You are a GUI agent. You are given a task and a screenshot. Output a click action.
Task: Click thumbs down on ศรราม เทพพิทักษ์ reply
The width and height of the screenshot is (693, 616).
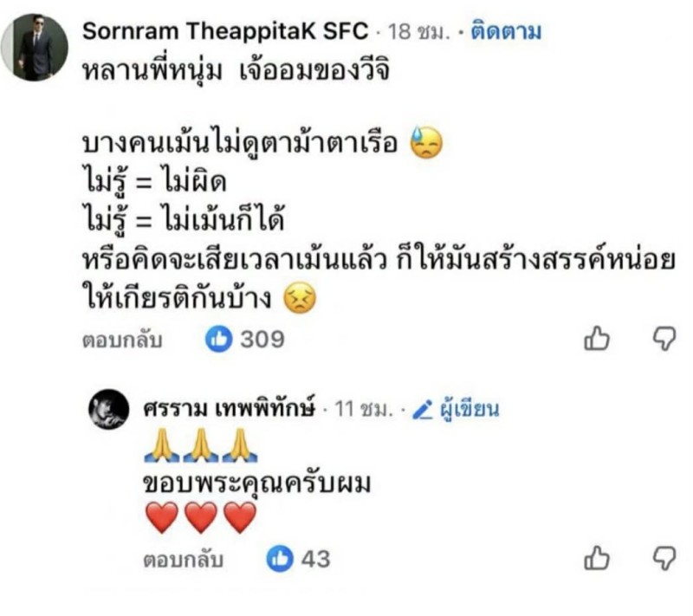click(664, 559)
